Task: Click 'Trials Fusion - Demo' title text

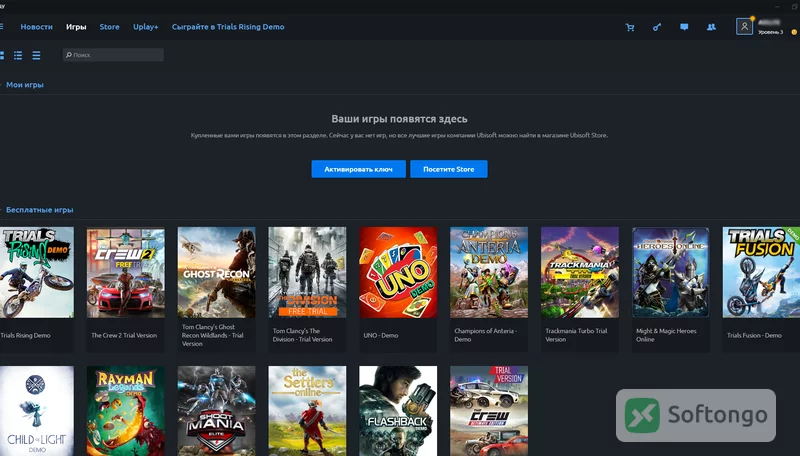Action: (x=754, y=335)
